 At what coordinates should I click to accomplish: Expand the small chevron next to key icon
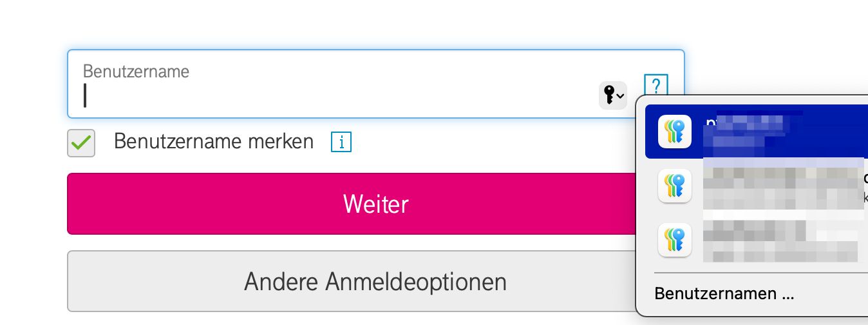click(x=620, y=97)
